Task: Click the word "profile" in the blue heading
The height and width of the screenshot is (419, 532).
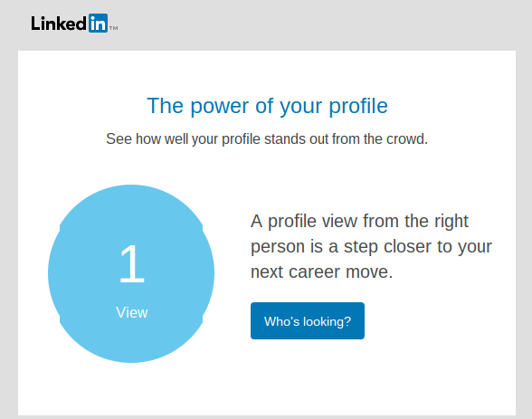Action: pos(358,106)
